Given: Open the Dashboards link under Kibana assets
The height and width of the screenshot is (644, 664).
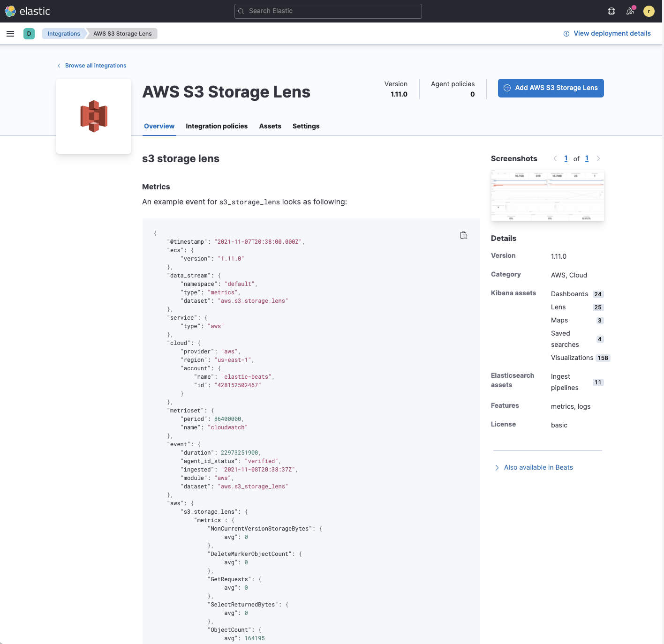Looking at the screenshot, I should (569, 294).
